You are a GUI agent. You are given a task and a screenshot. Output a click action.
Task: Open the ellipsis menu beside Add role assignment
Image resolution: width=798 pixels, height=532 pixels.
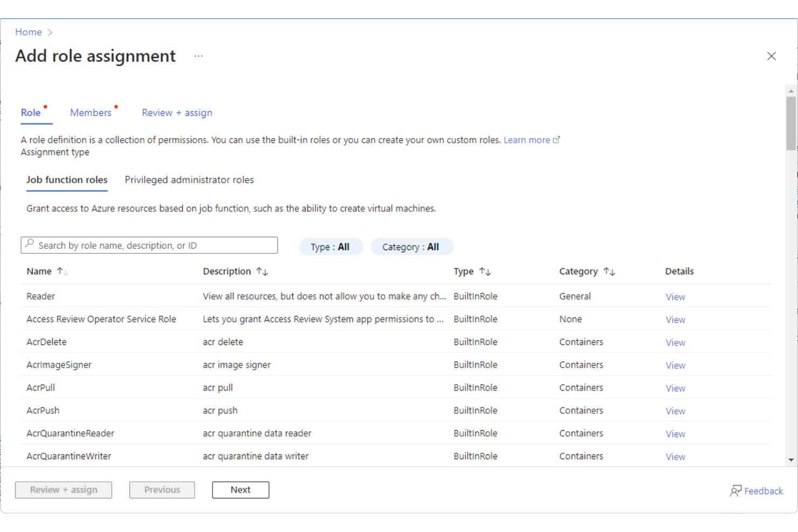(198, 56)
